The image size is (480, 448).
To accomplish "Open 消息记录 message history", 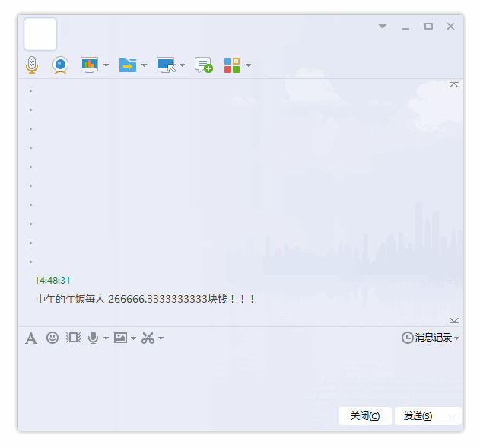I will pos(427,338).
